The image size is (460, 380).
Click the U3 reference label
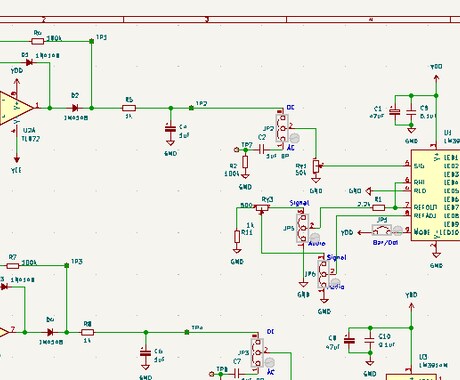point(423,357)
